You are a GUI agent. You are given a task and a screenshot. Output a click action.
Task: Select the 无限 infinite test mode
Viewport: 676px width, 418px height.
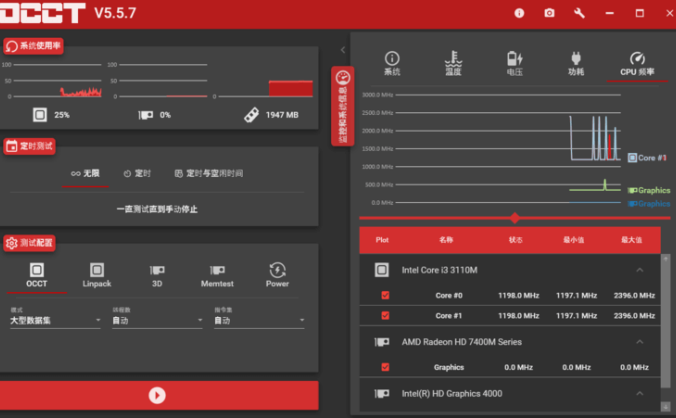[85, 173]
